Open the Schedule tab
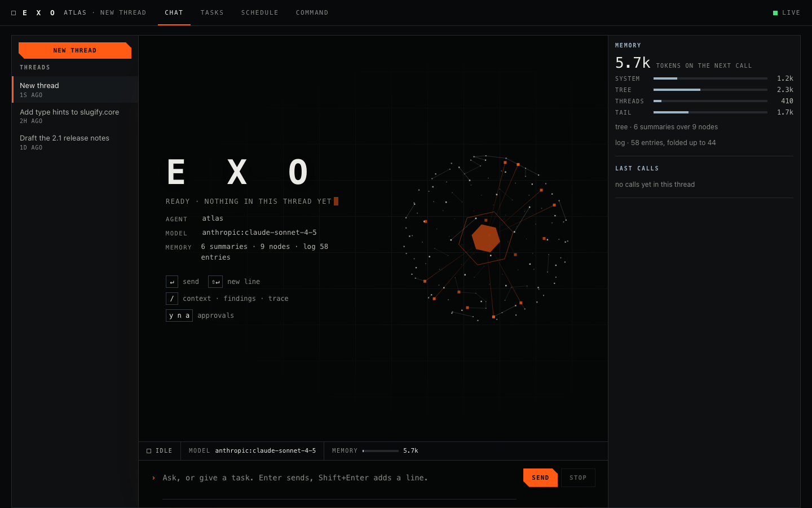Viewport: 812px width, 508px height. tap(260, 12)
